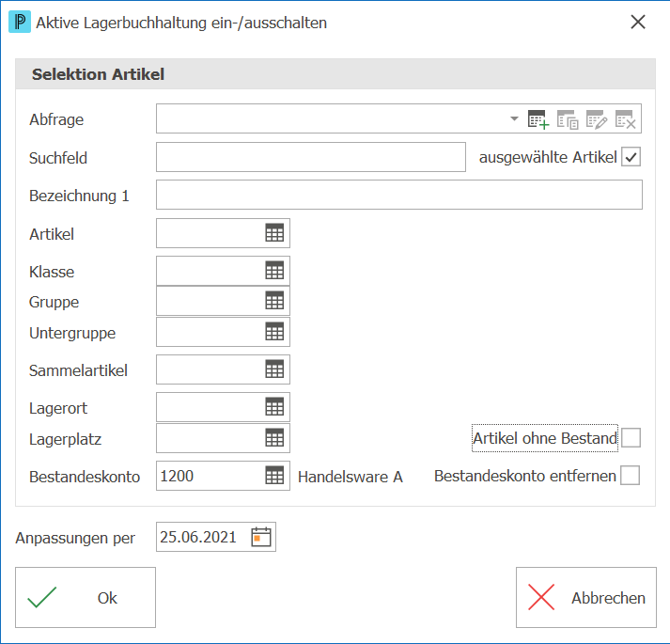Screen dimensions: 670x644
Task: Click the copy query icon
Action: pos(568,119)
